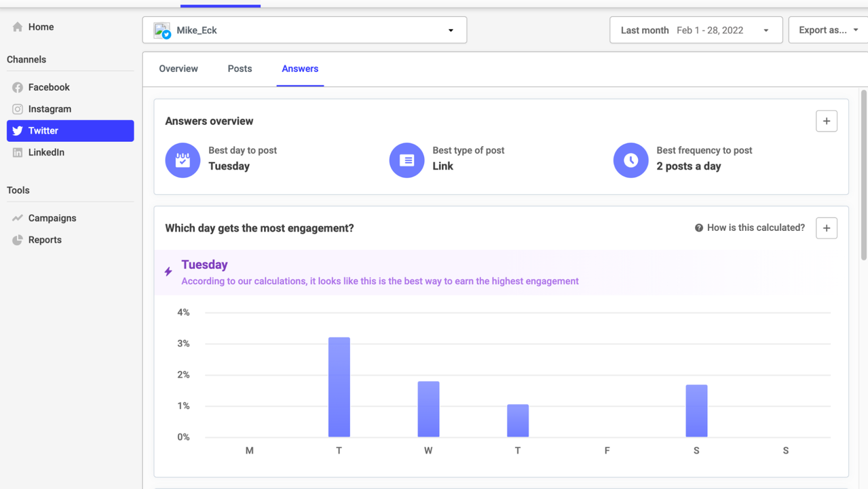Click the Reports pie chart icon
Image resolution: width=868 pixels, height=489 pixels.
18,240
